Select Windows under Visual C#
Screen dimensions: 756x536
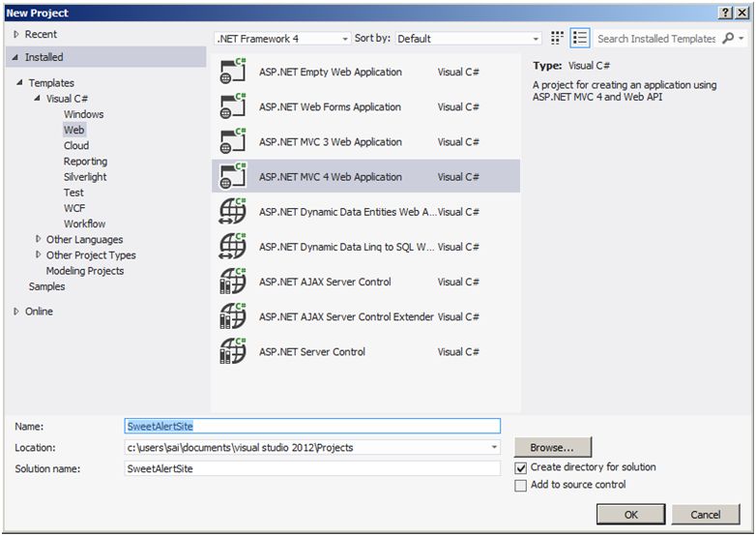(x=83, y=114)
